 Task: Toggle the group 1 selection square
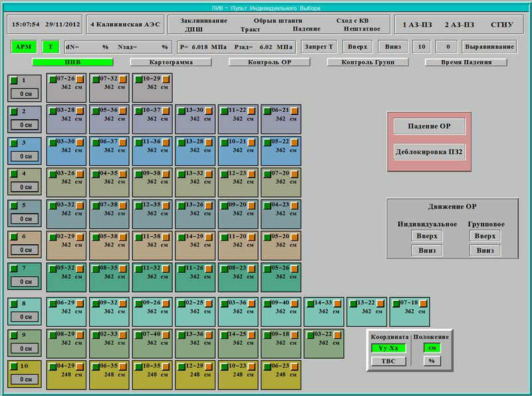click(x=13, y=81)
